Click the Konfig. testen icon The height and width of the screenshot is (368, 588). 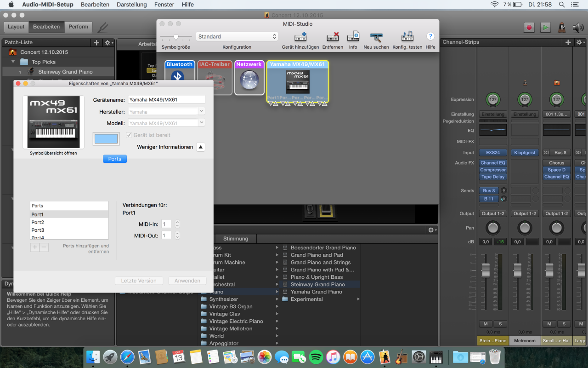click(407, 36)
